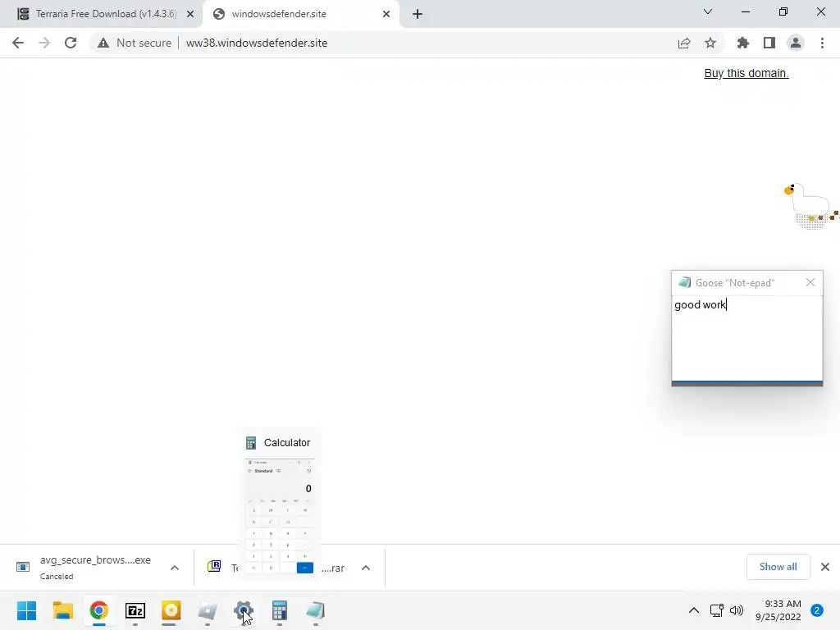
Task: Open the clock showing 9:33 AM
Action: 778,610
